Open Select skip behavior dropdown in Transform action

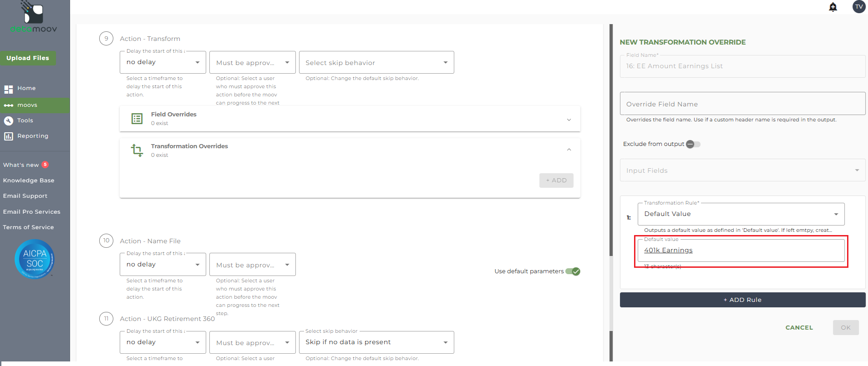(376, 63)
